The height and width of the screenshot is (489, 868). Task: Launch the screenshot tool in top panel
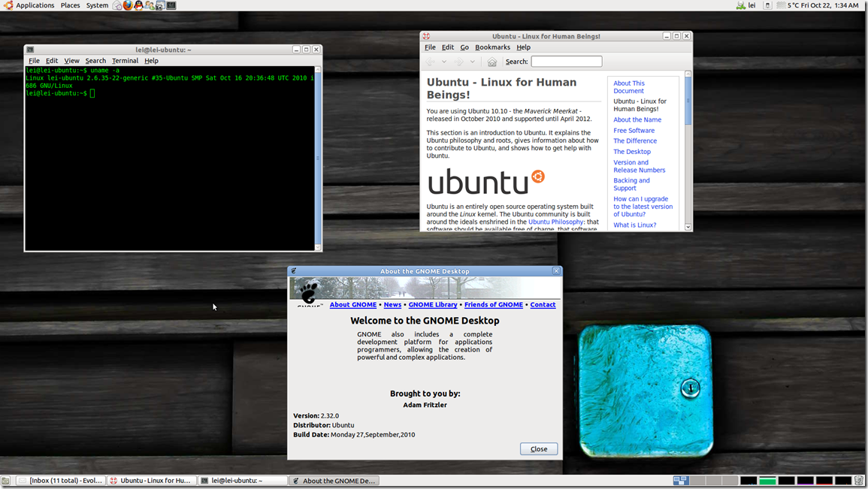(160, 5)
